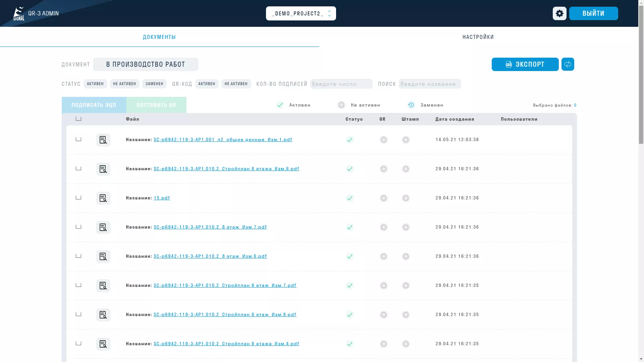The height and width of the screenshot is (362, 644).
Task: Open preview icon for 15.pdf
Action: pyautogui.click(x=103, y=198)
